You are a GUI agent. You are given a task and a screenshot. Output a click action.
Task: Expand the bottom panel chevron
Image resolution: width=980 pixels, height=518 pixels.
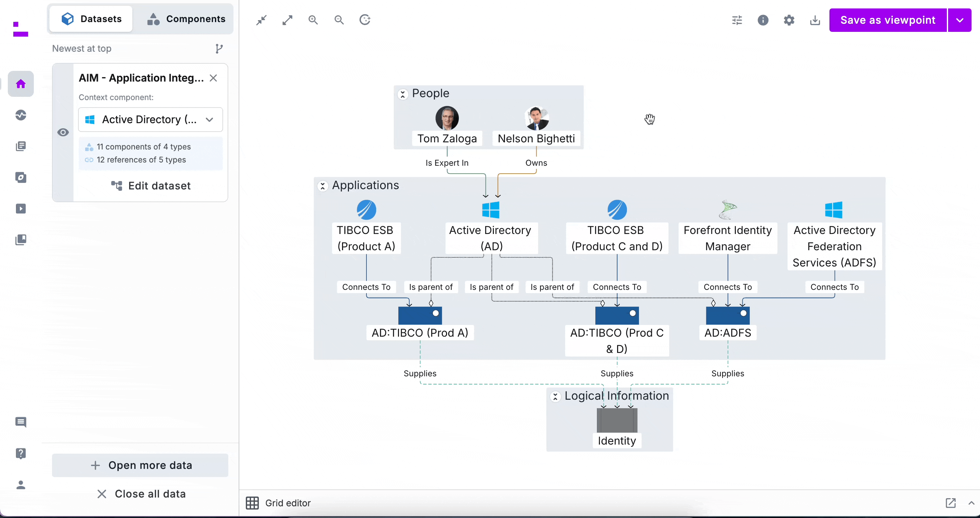971,503
